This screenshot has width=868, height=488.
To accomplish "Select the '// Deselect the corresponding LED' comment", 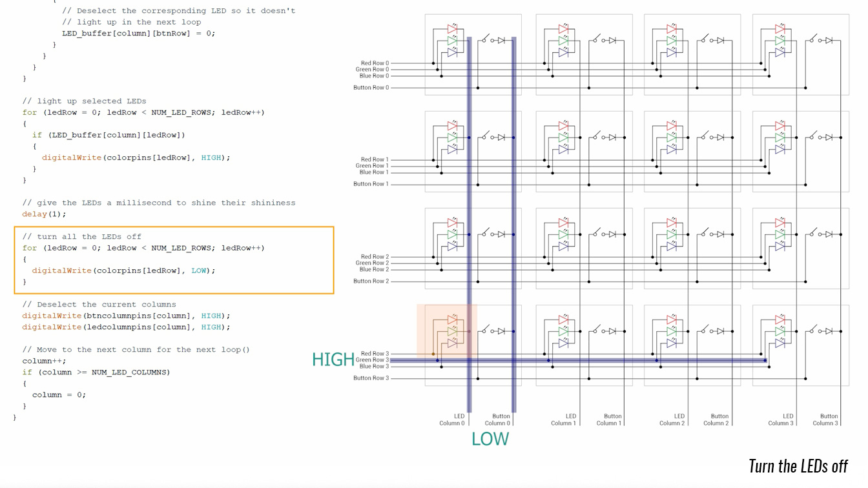I will click(x=179, y=11).
